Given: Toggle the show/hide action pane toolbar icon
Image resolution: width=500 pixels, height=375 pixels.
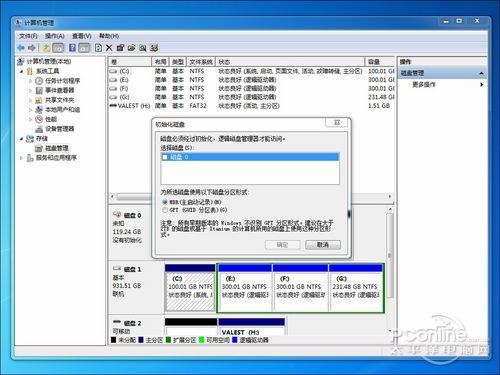Looking at the screenshot, I should tap(84, 48).
